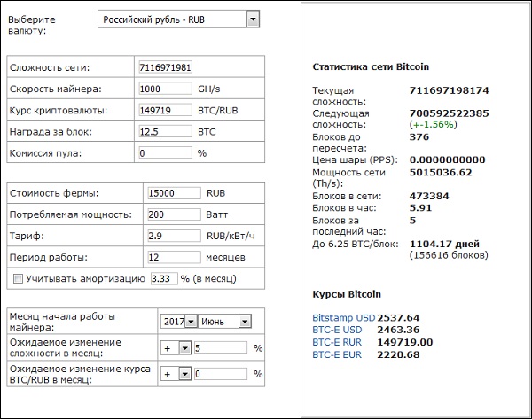Click the Комиссия пула percent field

(x=166, y=152)
